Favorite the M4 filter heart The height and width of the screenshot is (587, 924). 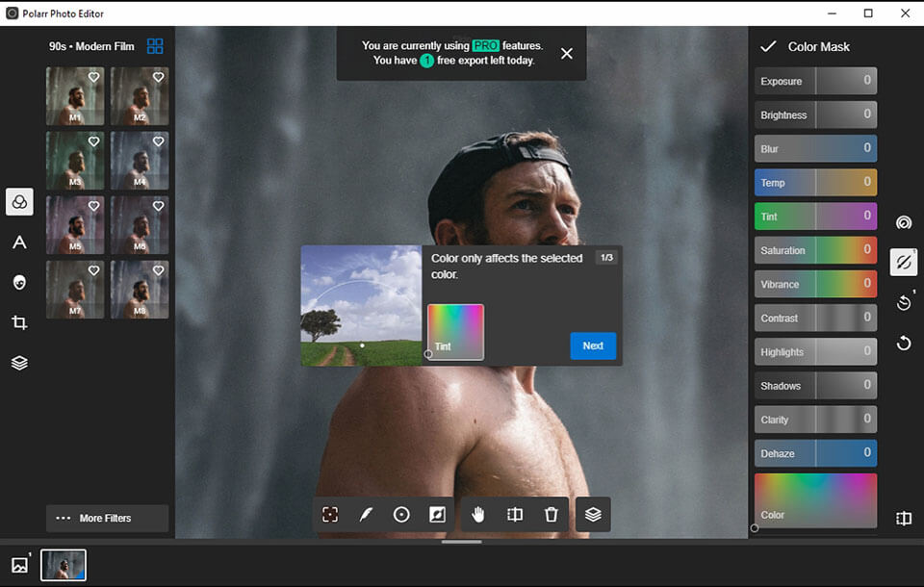[159, 141]
